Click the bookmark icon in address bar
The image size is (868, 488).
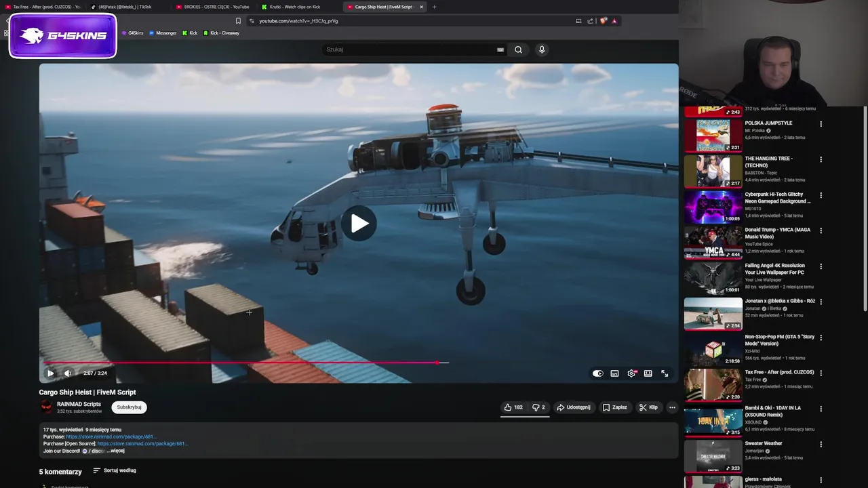238,21
